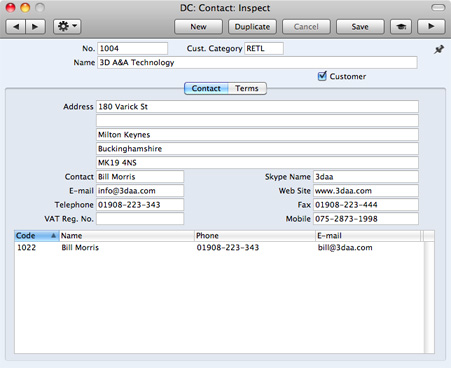
Task: Click the pushpin attachment icon
Action: (x=439, y=50)
